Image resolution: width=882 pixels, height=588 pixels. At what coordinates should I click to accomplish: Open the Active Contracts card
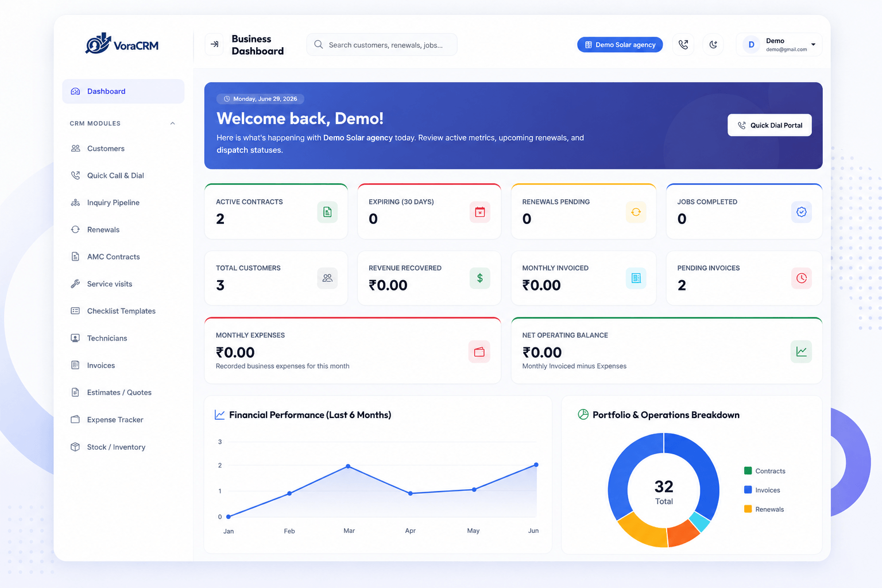coord(276,211)
